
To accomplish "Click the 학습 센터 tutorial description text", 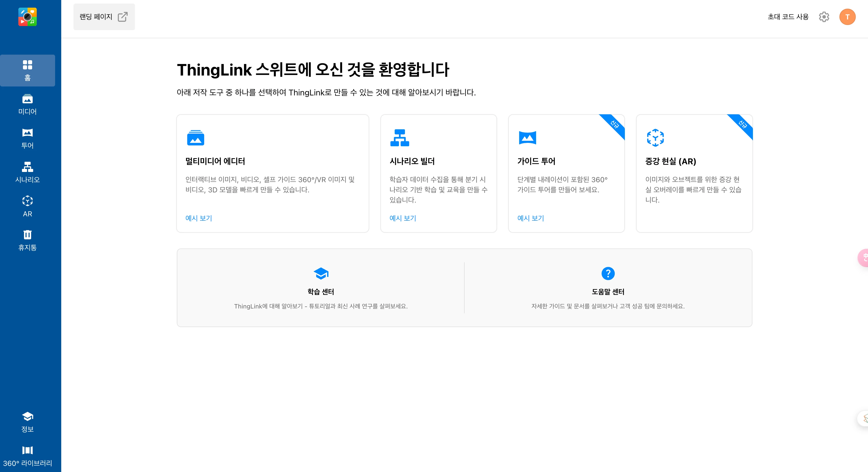I will click(321, 306).
